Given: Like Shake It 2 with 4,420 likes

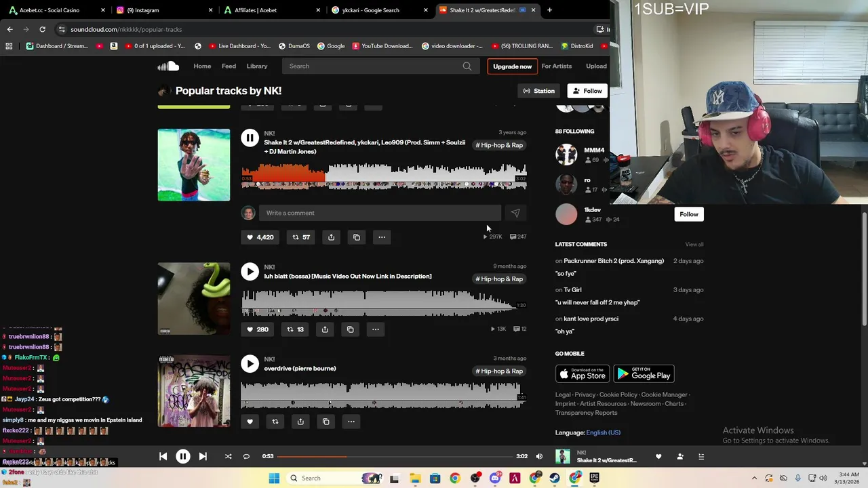Looking at the screenshot, I should point(260,237).
